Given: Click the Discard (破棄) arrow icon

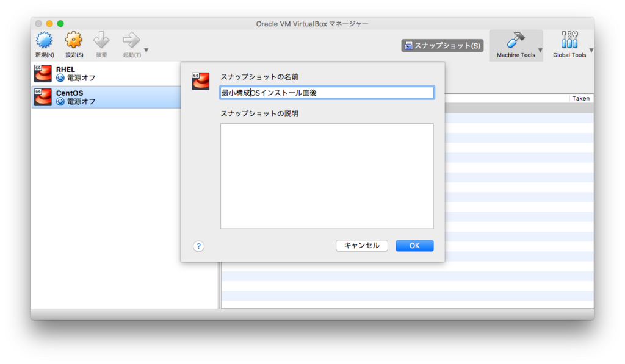Looking at the screenshot, I should (102, 41).
